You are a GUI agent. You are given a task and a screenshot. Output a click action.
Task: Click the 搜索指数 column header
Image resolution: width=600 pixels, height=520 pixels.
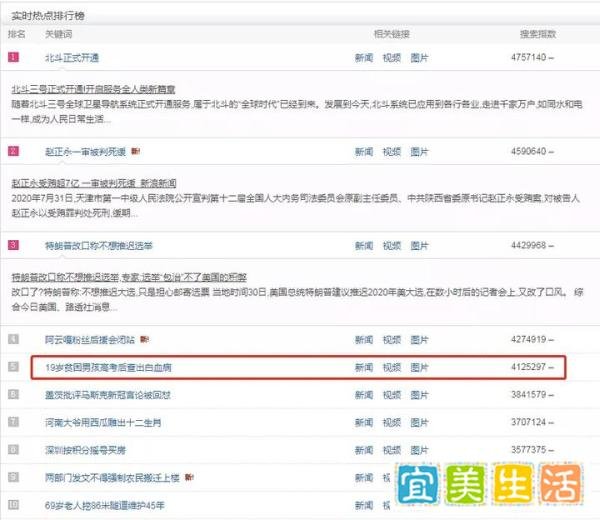click(x=538, y=34)
